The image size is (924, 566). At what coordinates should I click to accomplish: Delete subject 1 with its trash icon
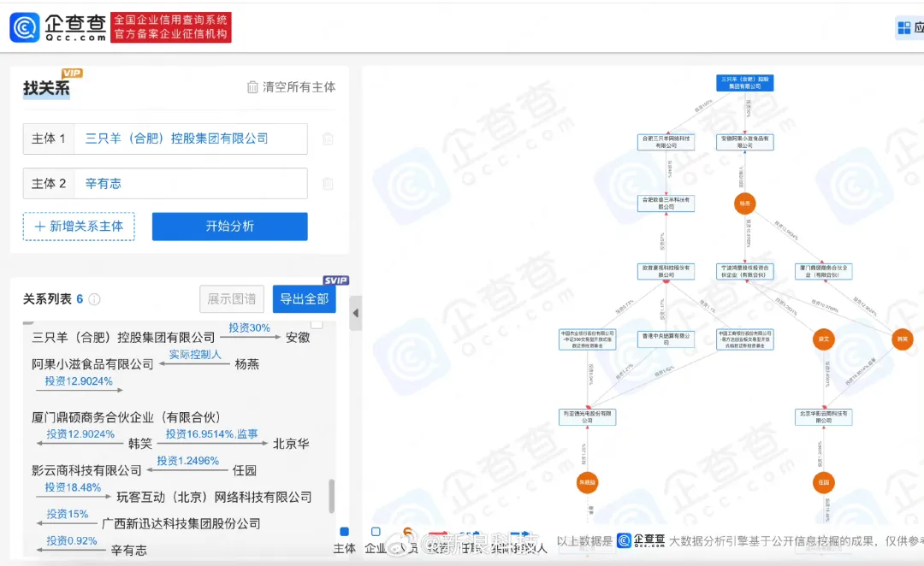pos(328,139)
